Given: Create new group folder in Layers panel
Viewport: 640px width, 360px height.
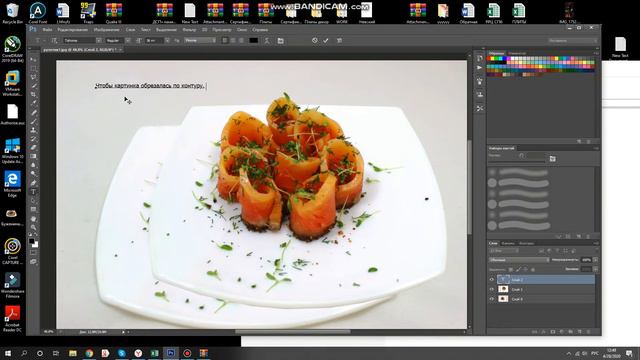Looking at the screenshot, I should coord(570,332).
